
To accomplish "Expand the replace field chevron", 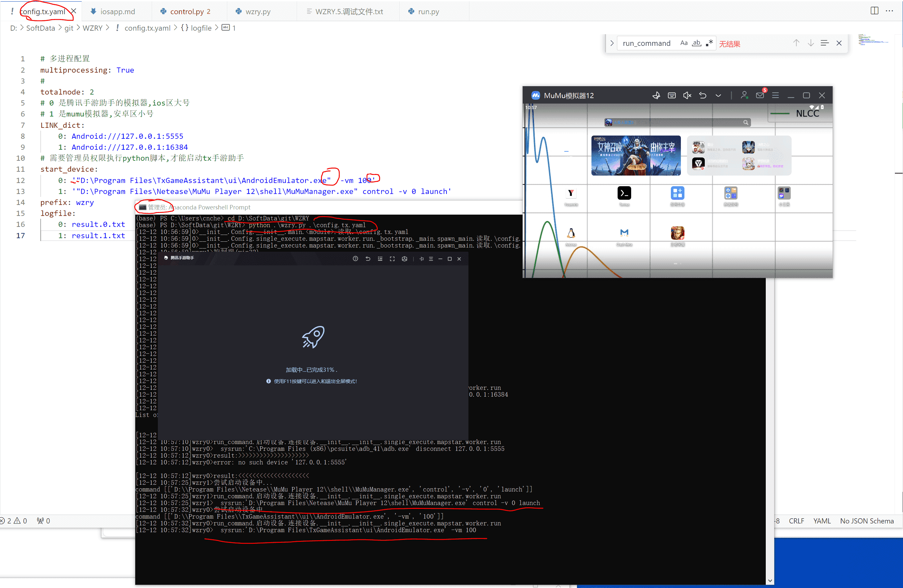I will coord(611,43).
